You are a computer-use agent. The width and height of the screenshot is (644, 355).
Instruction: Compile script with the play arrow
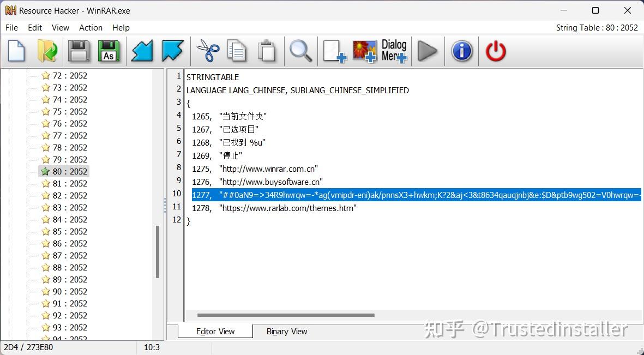pyautogui.click(x=428, y=51)
